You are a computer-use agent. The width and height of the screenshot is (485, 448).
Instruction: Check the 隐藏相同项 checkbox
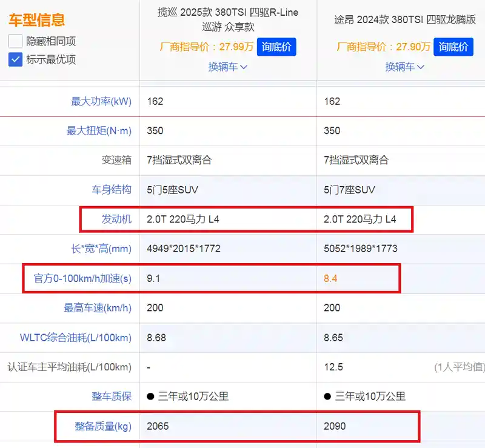pos(15,41)
